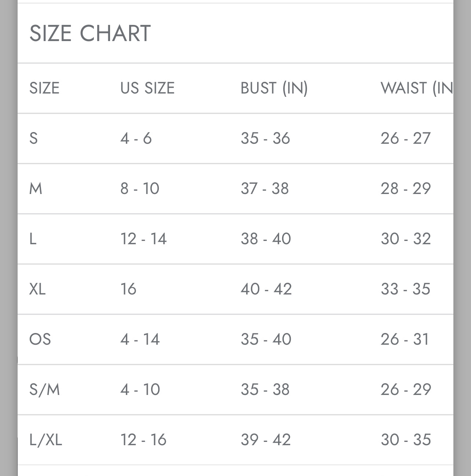471x476 pixels.
Task: Click the SIZE CHART heading
Action: (x=90, y=33)
